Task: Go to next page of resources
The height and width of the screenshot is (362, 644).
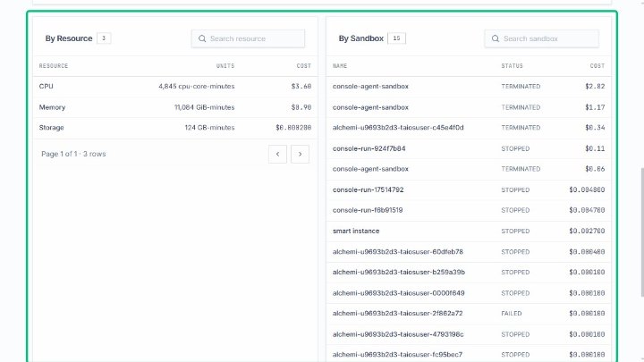Action: 300,154
